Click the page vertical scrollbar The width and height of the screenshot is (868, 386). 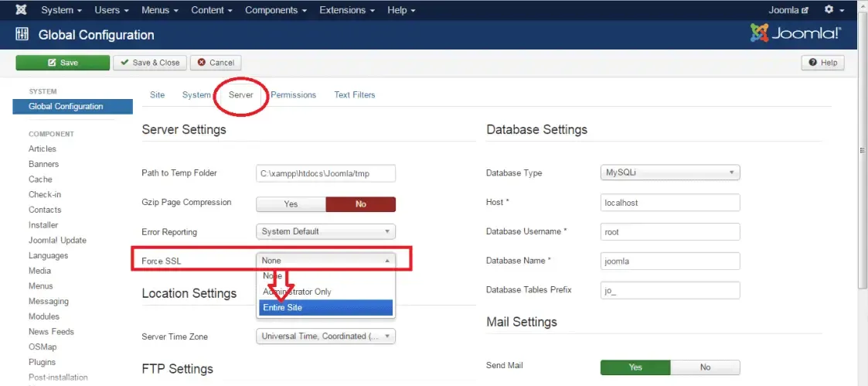tap(863, 149)
